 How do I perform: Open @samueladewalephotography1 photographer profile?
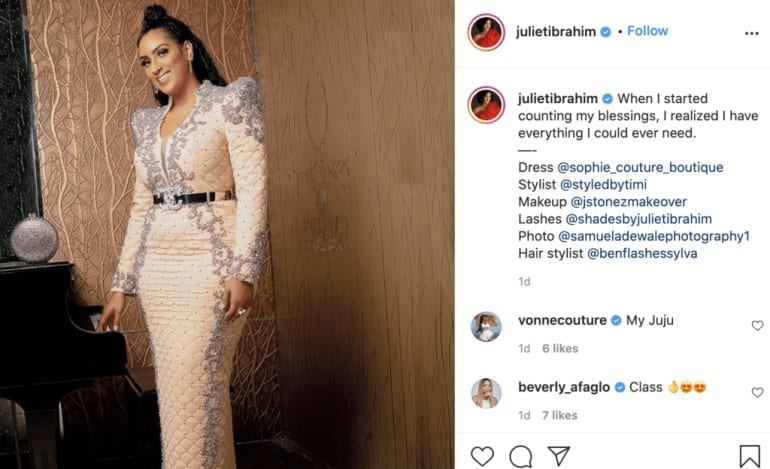point(654,236)
